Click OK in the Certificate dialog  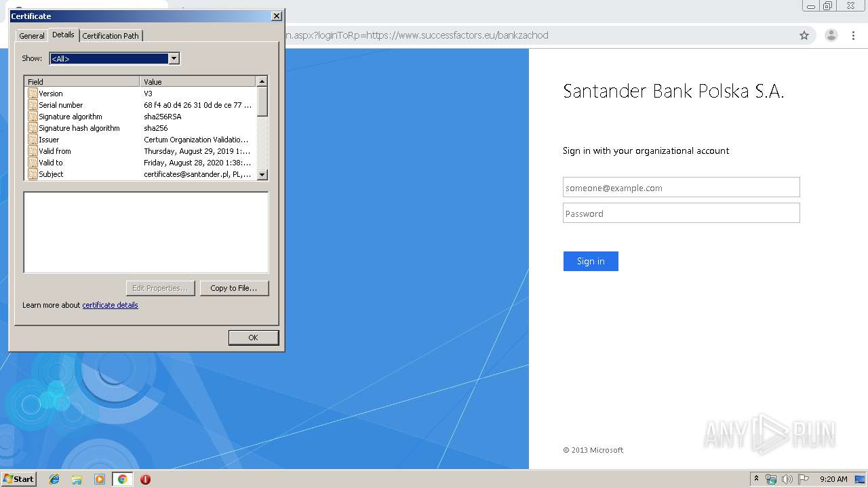click(253, 338)
